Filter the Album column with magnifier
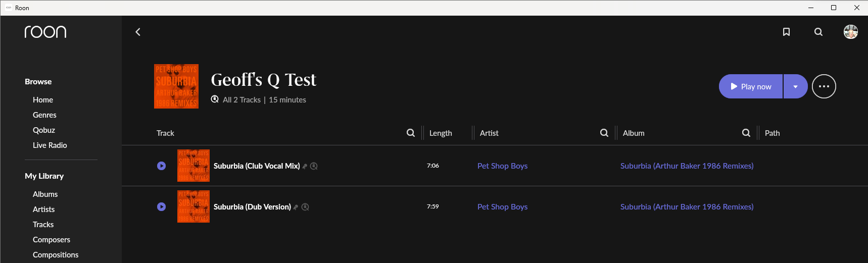Viewport: 868px width, 263px height. click(746, 133)
